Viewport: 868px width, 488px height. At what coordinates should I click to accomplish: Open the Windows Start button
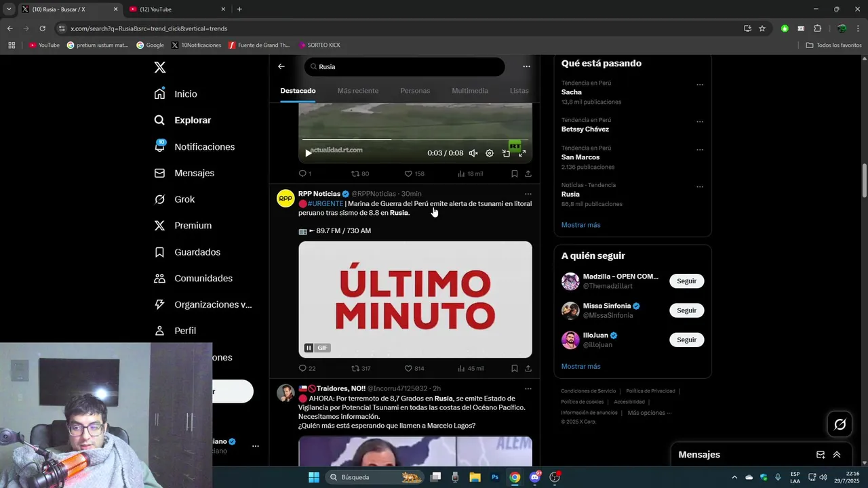click(314, 477)
